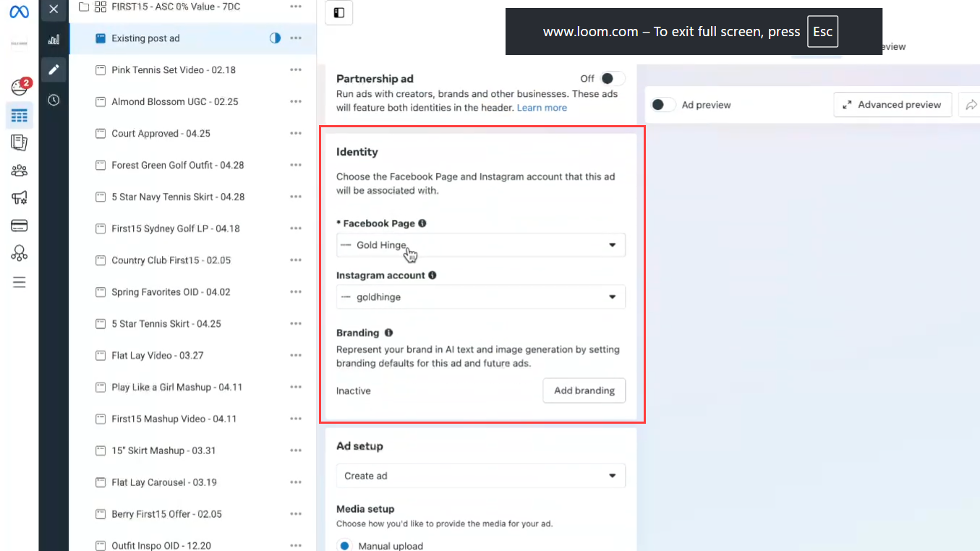The image size is (980, 551).
Task: Click the Instagram account info icon
Action: coord(433,275)
